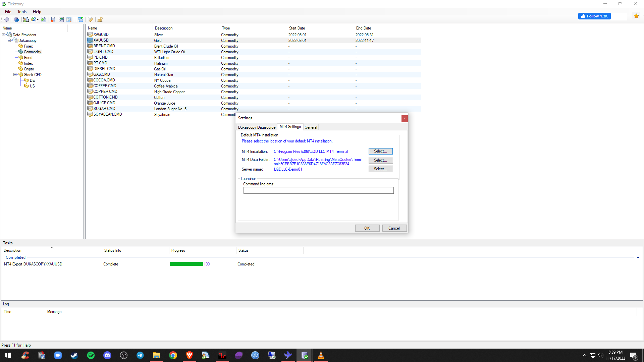Select the XAUUSD Gold symbol row
The width and height of the screenshot is (644, 362).
pos(254,41)
